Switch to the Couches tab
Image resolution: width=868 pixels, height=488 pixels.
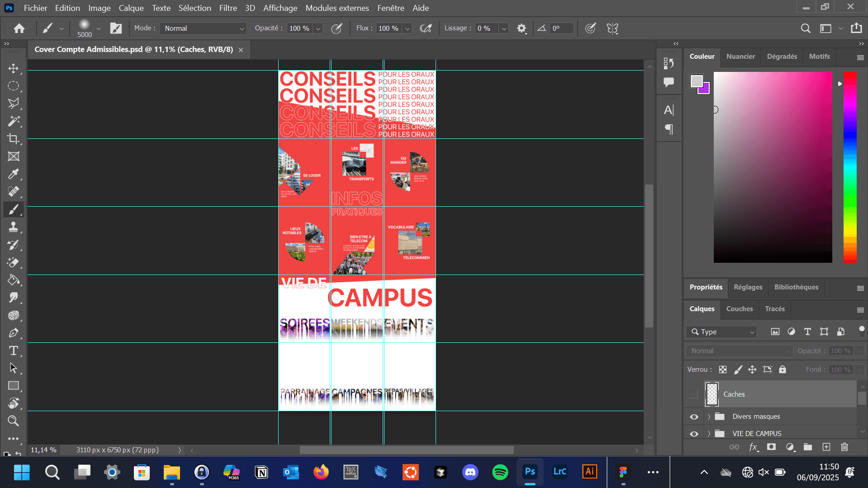739,309
